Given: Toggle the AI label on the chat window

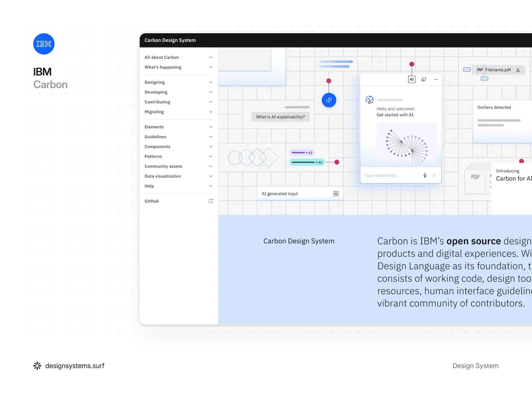Looking at the screenshot, I should coord(412,79).
